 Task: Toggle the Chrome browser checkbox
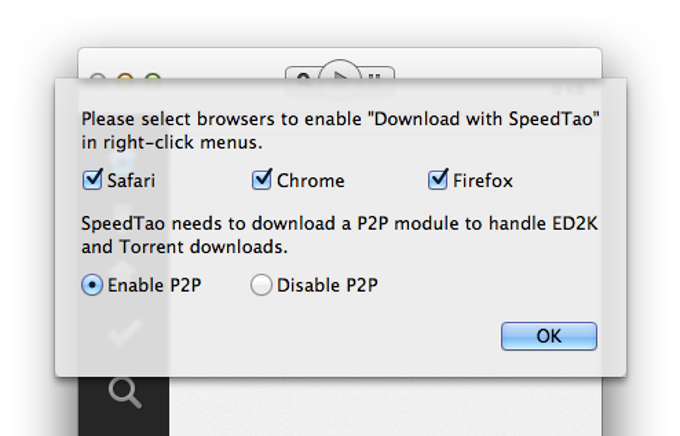point(262,180)
